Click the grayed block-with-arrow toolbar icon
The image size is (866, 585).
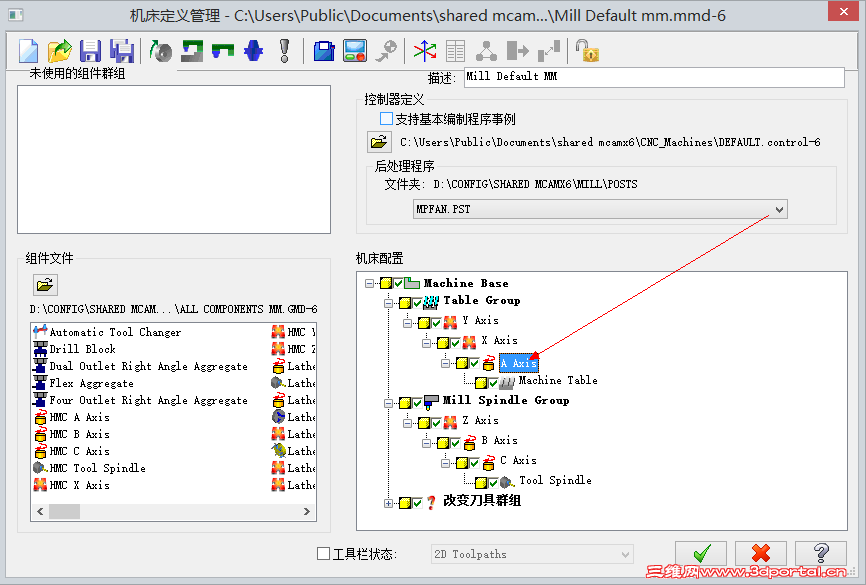[518, 51]
